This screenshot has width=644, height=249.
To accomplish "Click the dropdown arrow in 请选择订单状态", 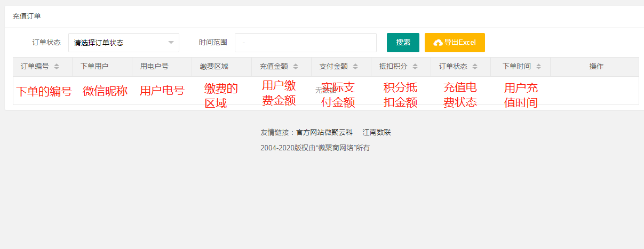I will (171, 43).
